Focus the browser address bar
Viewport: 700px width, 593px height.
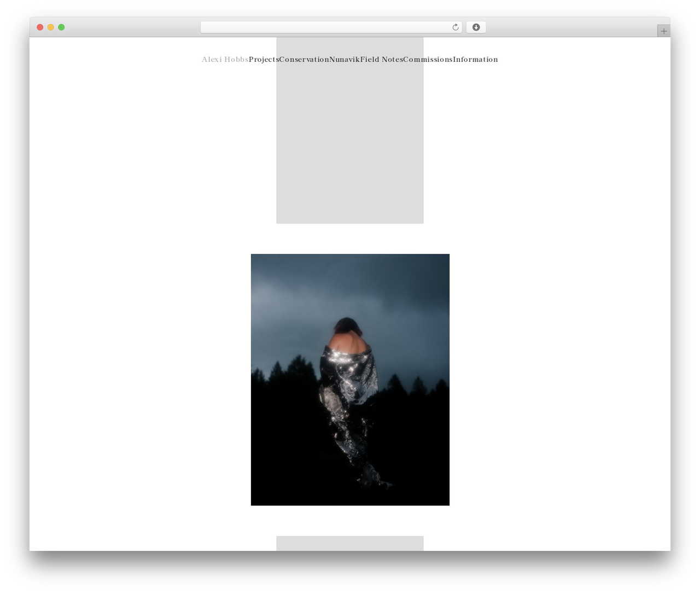click(x=331, y=27)
